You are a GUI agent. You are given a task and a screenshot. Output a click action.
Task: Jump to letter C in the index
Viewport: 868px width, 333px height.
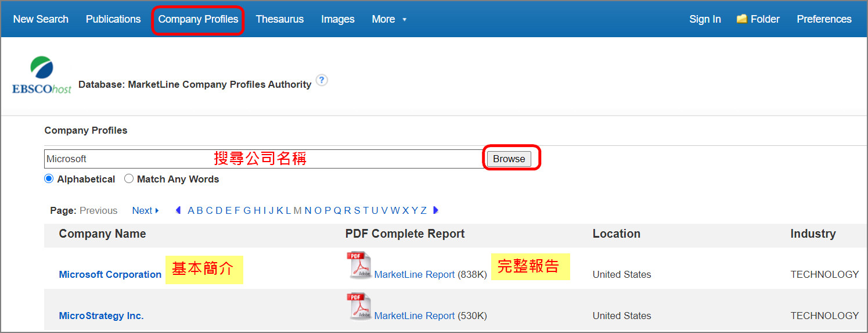pos(210,210)
